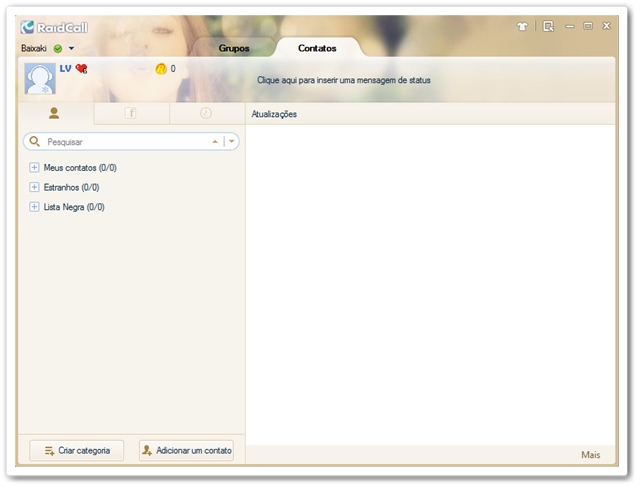Click the RaidCall logo icon
640x488 pixels.
pyautogui.click(x=28, y=27)
